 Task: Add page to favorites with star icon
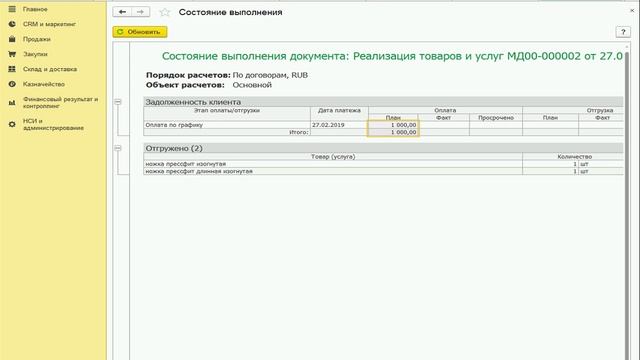[x=164, y=12]
